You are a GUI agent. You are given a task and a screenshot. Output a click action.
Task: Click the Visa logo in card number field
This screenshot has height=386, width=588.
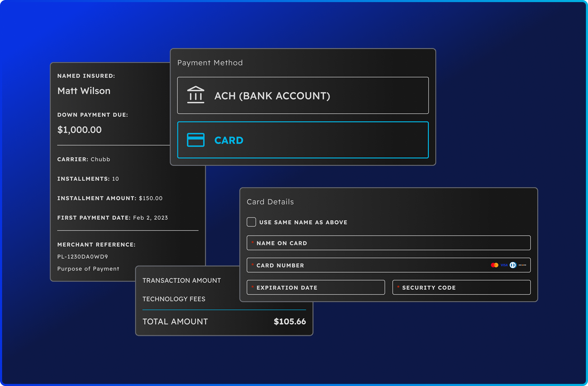tap(504, 265)
